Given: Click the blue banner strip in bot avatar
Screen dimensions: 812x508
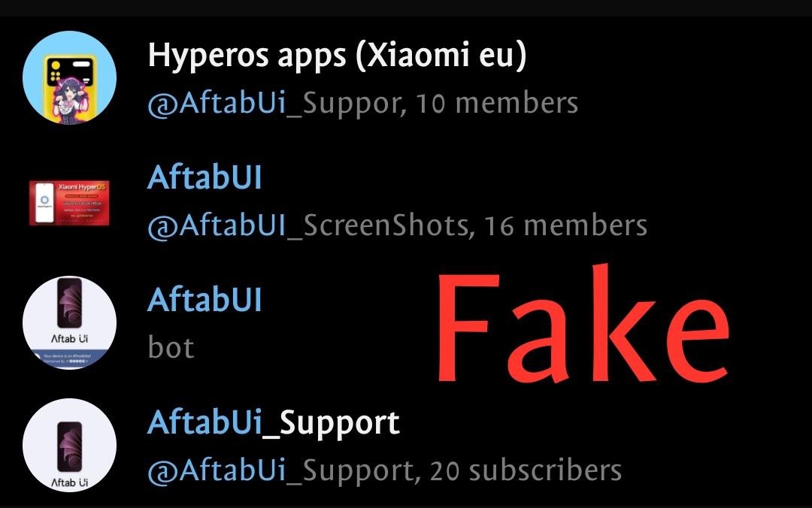Looking at the screenshot, I should coord(69,358).
